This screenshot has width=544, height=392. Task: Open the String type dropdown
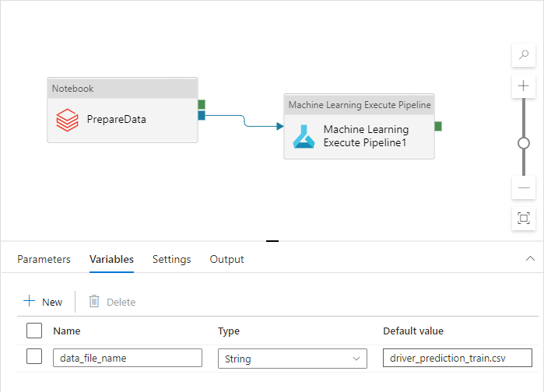click(x=292, y=358)
